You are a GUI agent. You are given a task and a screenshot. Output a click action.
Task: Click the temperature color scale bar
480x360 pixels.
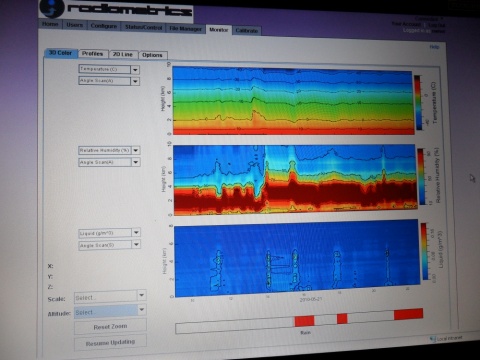tap(418, 102)
